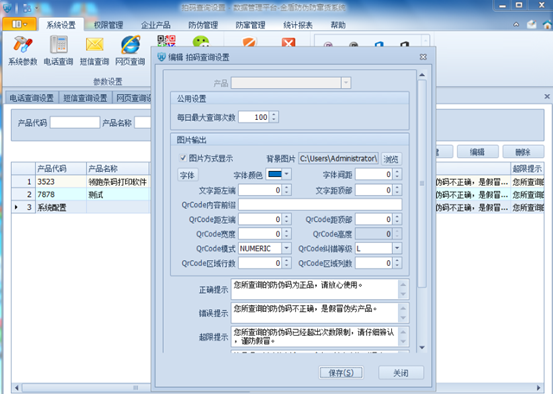Click the quick access toolbar icon in title bar
This screenshot has height=394, width=553.
click(x=27, y=8)
